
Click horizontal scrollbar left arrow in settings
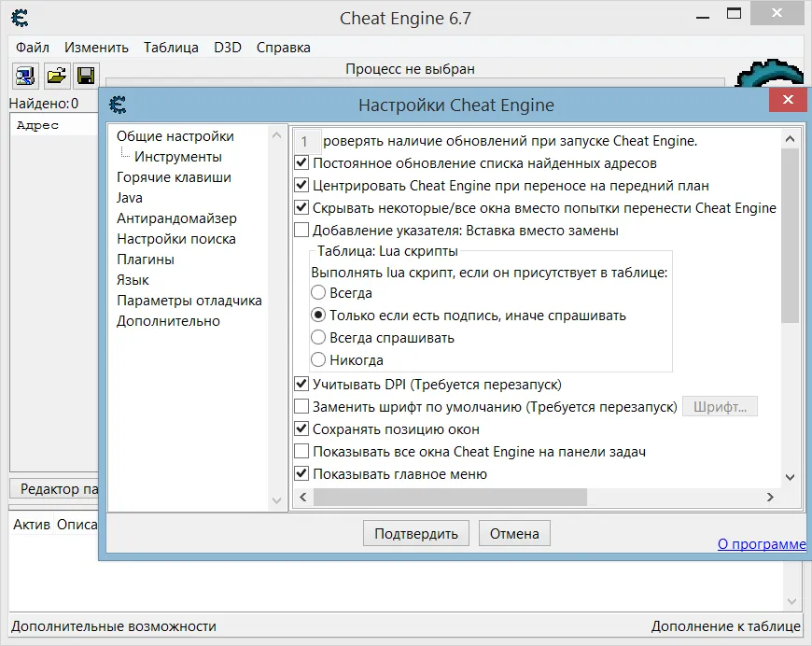coord(303,498)
